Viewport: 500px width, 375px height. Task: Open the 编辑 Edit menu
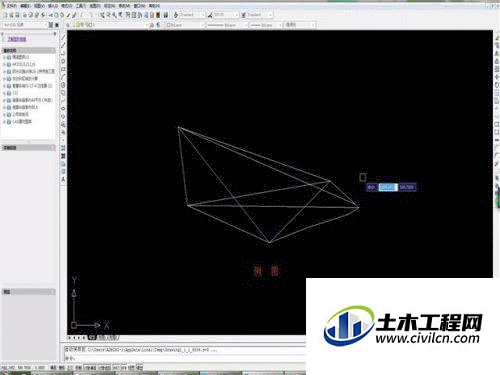25,6
